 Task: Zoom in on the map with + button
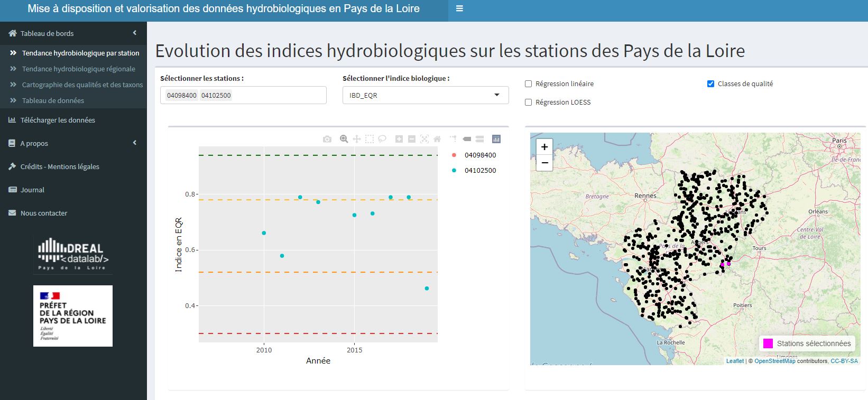(544, 147)
